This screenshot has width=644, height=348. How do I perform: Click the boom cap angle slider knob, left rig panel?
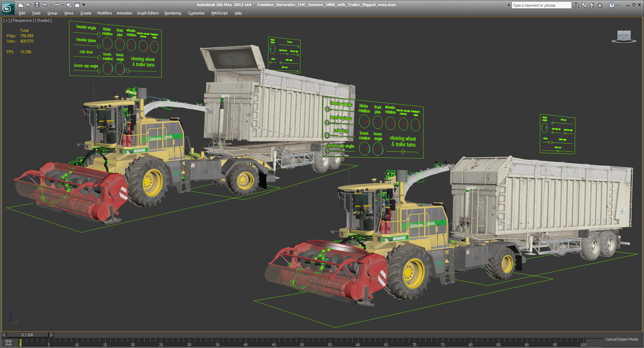[x=99, y=71]
